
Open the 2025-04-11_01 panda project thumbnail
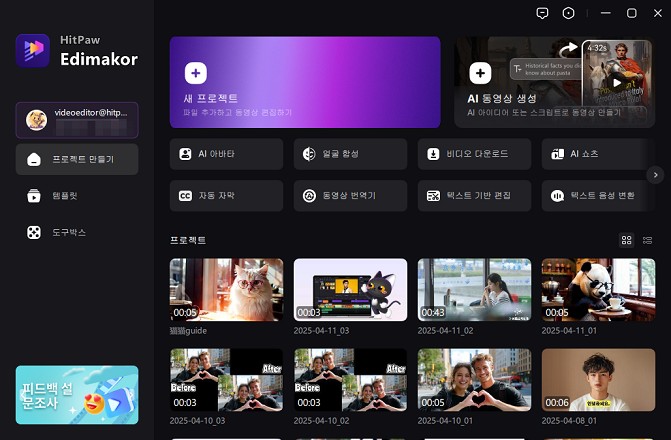[598, 290]
